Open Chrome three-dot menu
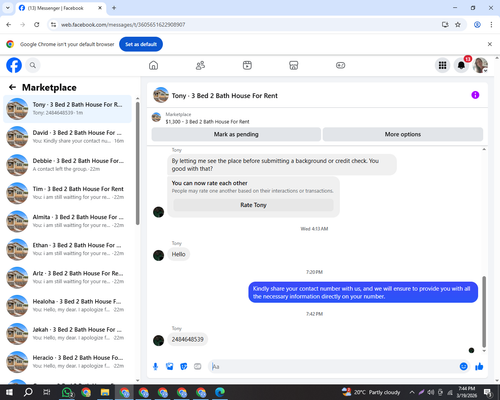The image size is (500, 400). pyautogui.click(x=491, y=25)
